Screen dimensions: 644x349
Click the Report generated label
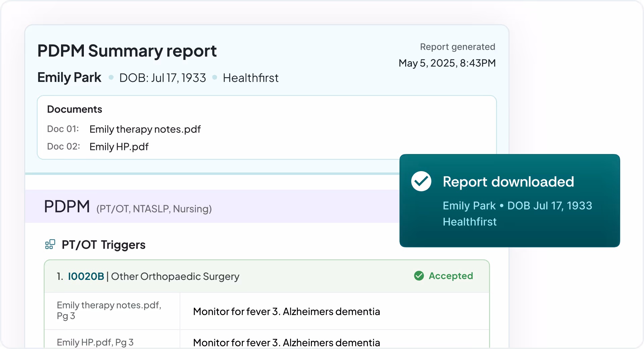(x=458, y=47)
